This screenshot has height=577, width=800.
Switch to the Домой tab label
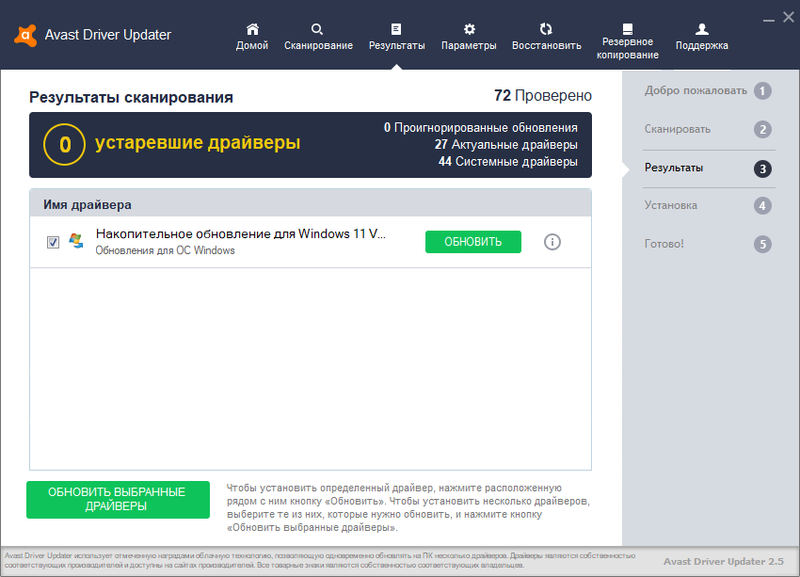click(x=252, y=45)
